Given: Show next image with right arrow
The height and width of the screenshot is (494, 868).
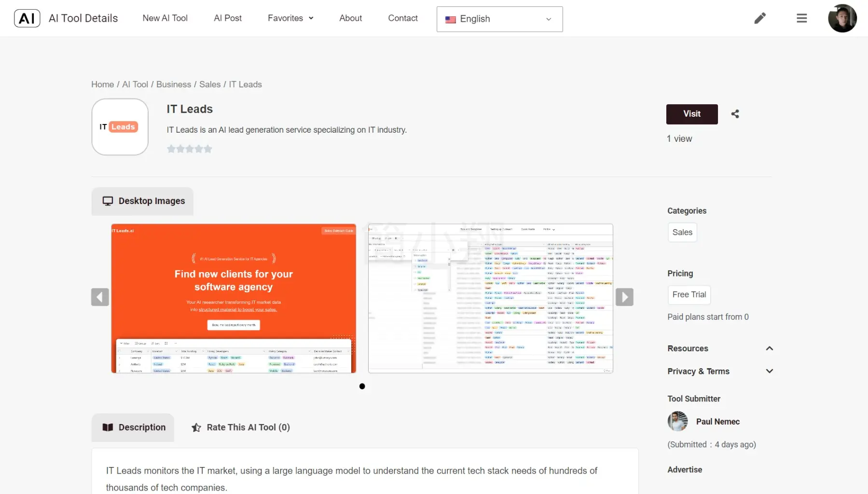Looking at the screenshot, I should [x=624, y=297].
